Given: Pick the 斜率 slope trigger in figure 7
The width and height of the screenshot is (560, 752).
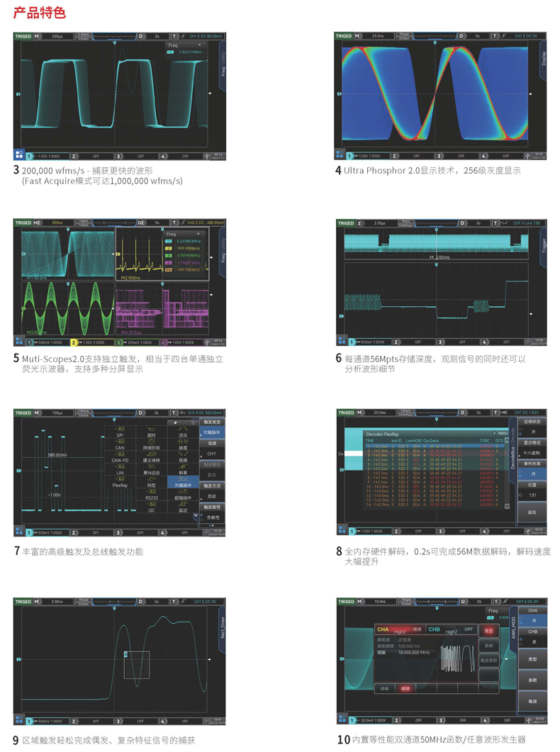Looking at the screenshot, I should tap(183, 469).
